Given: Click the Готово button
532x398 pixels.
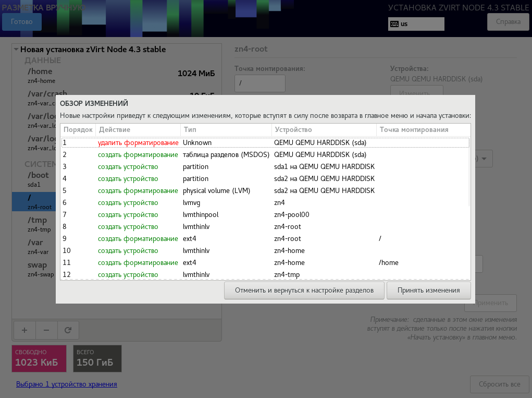Looking at the screenshot, I should (x=22, y=22).
